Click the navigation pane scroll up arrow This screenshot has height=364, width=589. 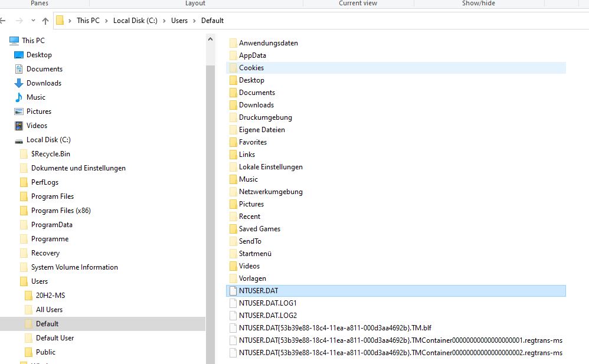pyautogui.click(x=210, y=39)
